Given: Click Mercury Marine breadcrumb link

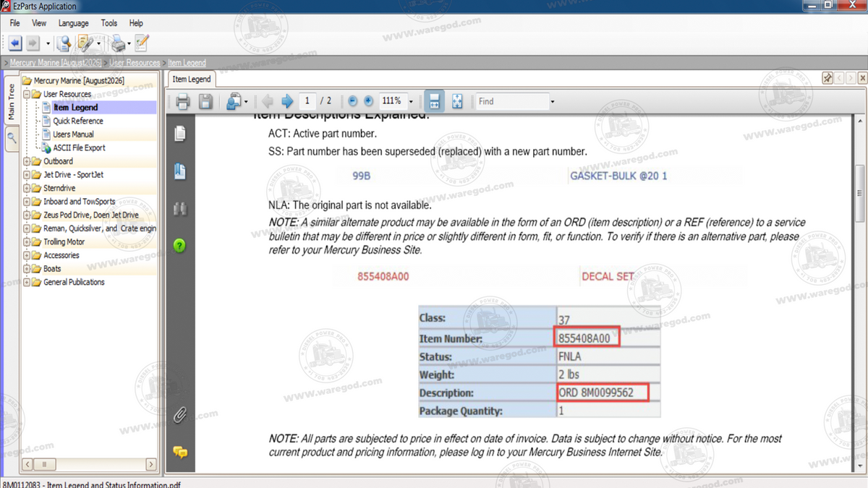Looking at the screenshot, I should click(x=56, y=63).
